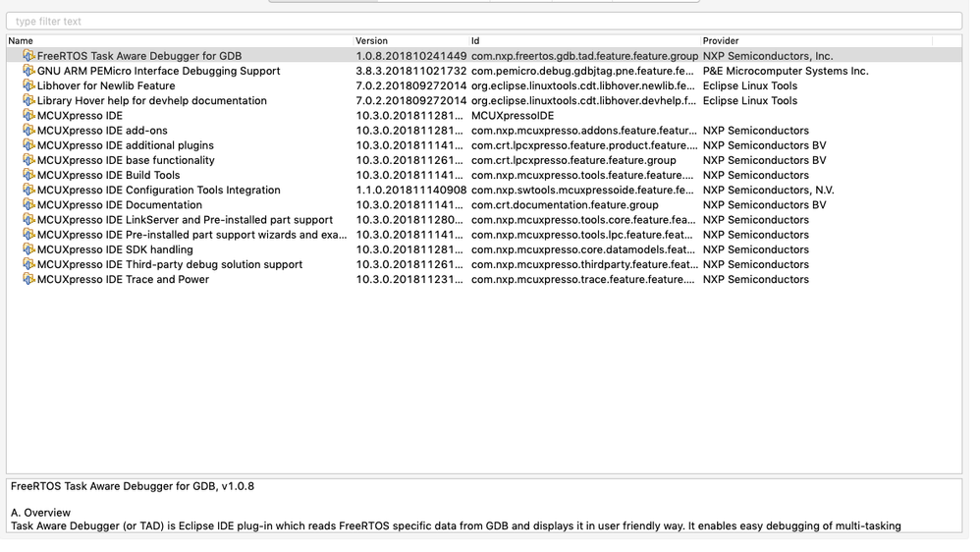Click version '10.3.0.201811231...' in Trace row
Image resolution: width=980 pixels, height=552 pixels.
pos(410,280)
